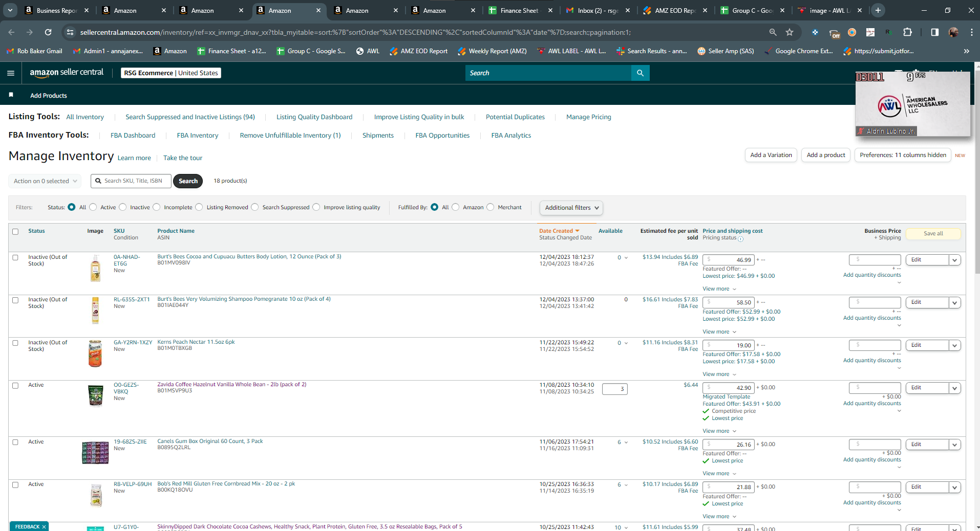
Task: Expand View more for Zavida Coffee pricing
Action: (x=719, y=431)
